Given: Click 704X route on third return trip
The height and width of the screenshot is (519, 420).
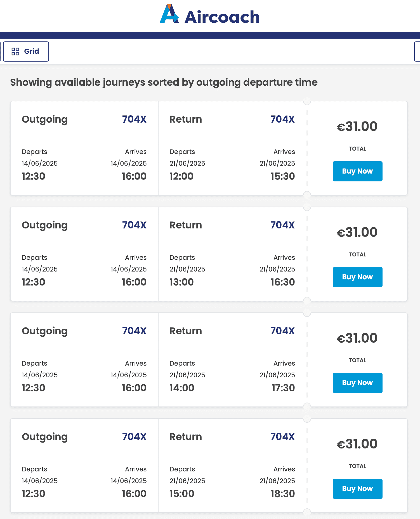Looking at the screenshot, I should click(282, 331).
